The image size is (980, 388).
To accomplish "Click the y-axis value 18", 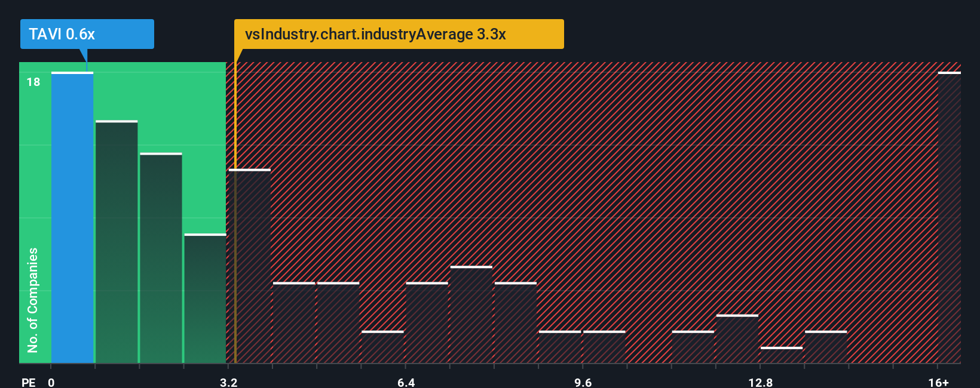I will 33,82.
